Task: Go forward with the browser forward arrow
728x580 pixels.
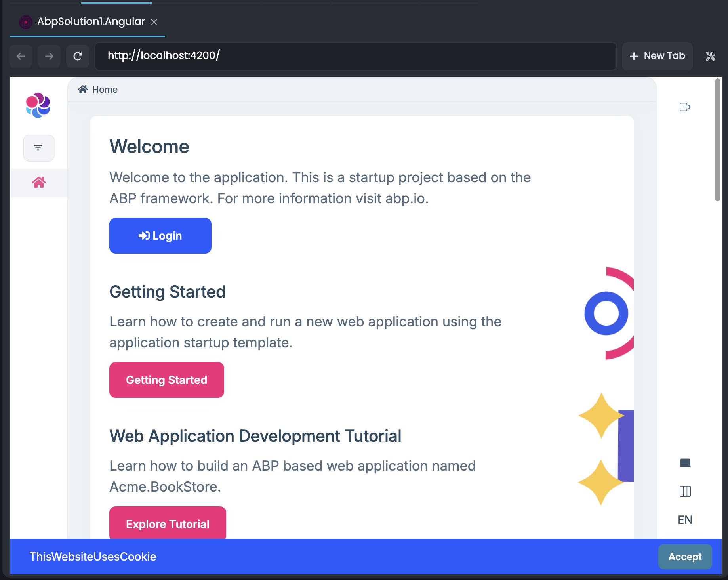Action: 49,56
